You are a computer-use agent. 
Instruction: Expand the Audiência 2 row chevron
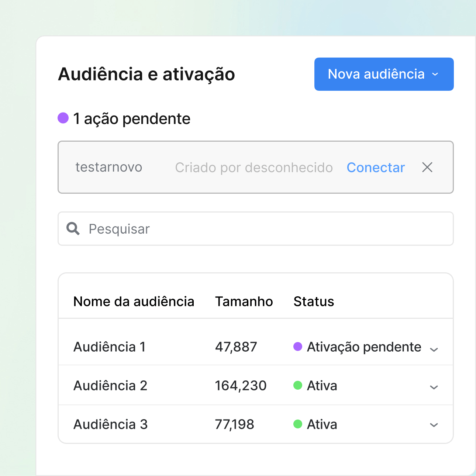click(x=434, y=387)
